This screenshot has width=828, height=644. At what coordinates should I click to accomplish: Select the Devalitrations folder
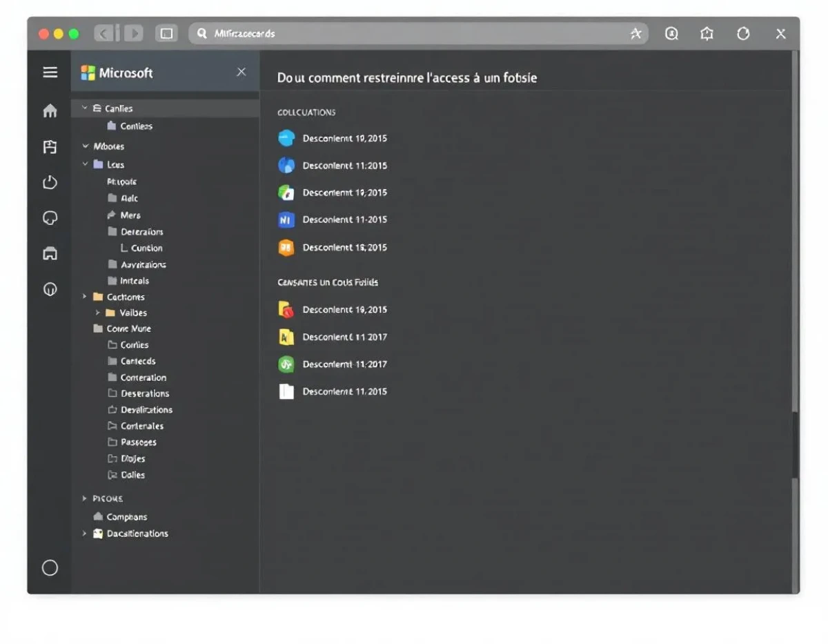pos(140,410)
